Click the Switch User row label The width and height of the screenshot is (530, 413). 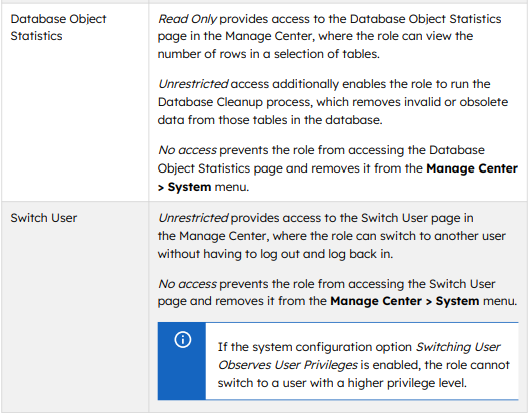point(44,218)
